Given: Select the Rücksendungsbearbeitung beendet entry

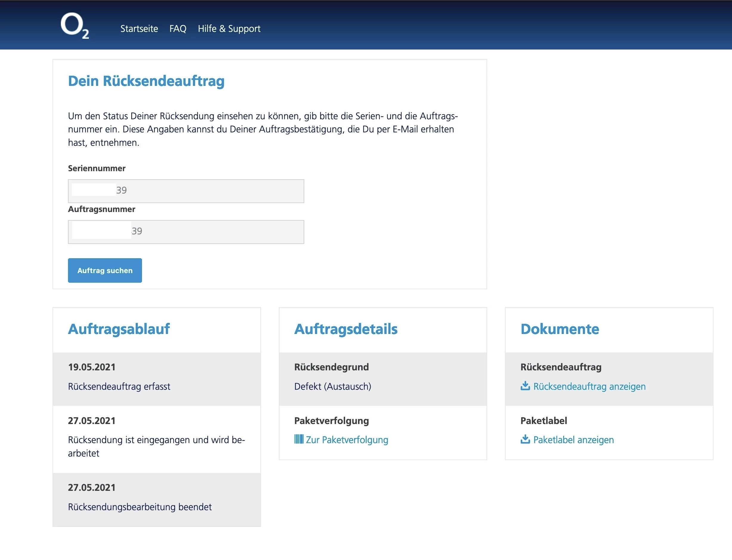Looking at the screenshot, I should click(140, 507).
